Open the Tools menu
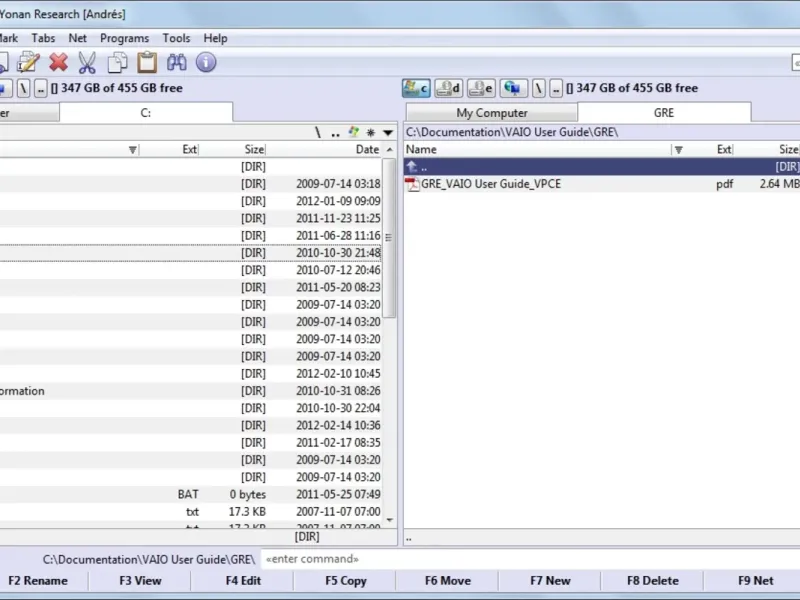This screenshot has width=800, height=600. [x=176, y=38]
